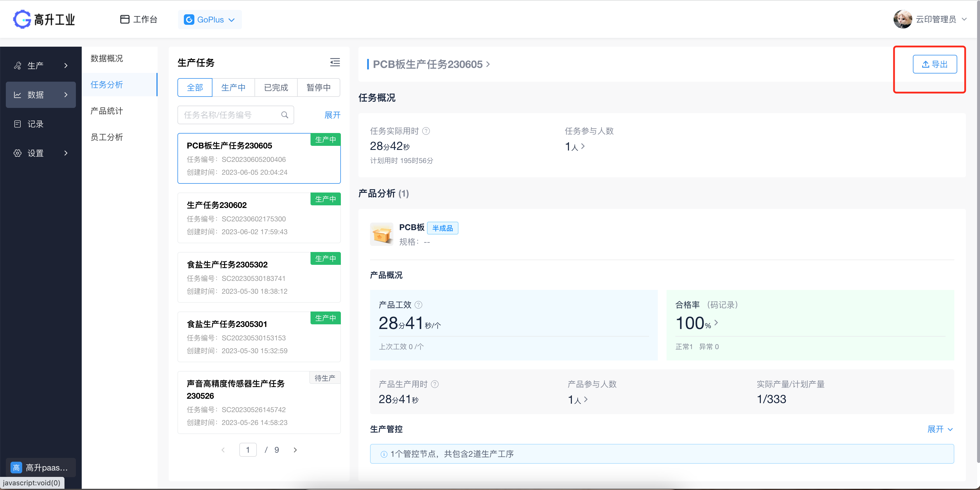Expand the task search filters 展开
This screenshot has width=980, height=490.
point(332,115)
